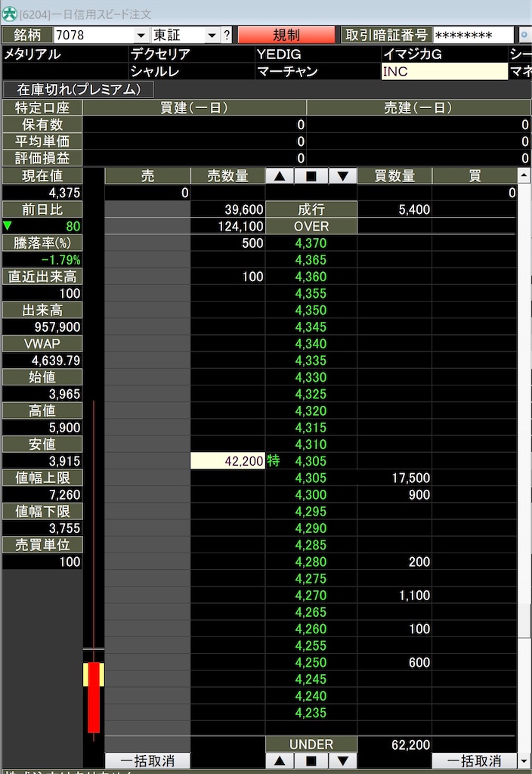This screenshot has width=532, height=774.
Task: Click the green down-triangle 前日比 indicator
Action: (x=8, y=226)
